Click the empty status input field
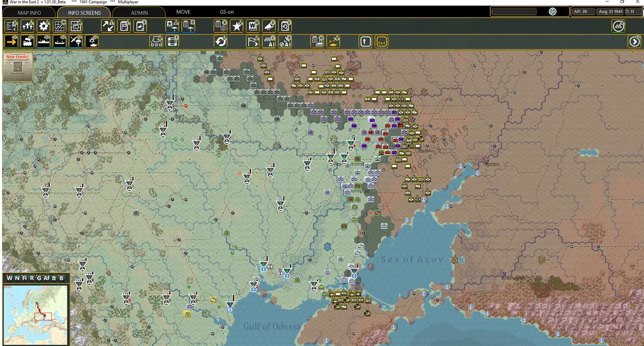Viewport: 644px width, 346px height. [514, 11]
